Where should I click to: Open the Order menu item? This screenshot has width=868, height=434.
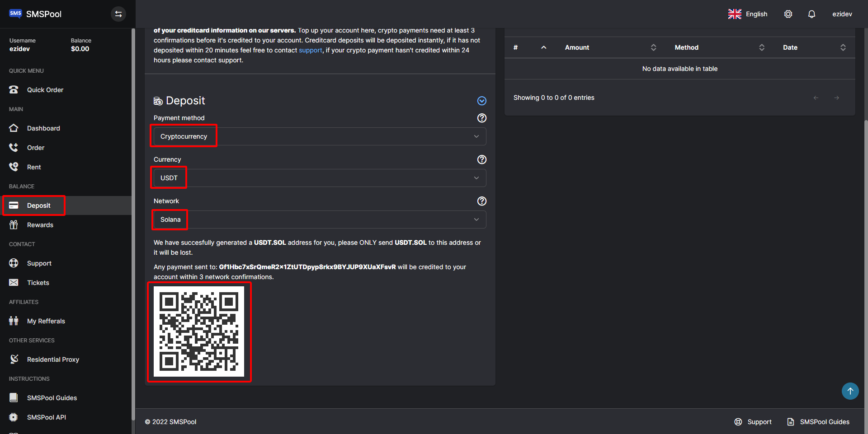(x=36, y=148)
